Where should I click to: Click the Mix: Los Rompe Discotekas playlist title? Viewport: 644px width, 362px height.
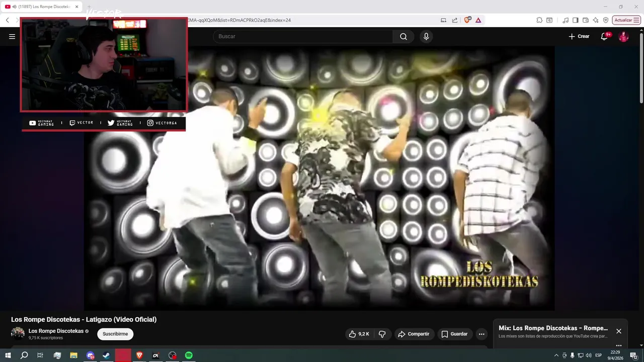pyautogui.click(x=553, y=328)
